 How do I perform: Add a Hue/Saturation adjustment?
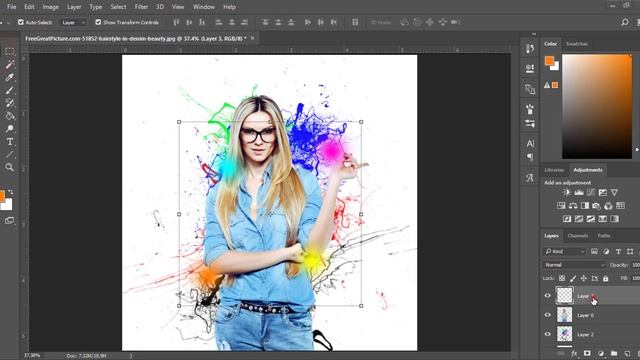coord(561,205)
